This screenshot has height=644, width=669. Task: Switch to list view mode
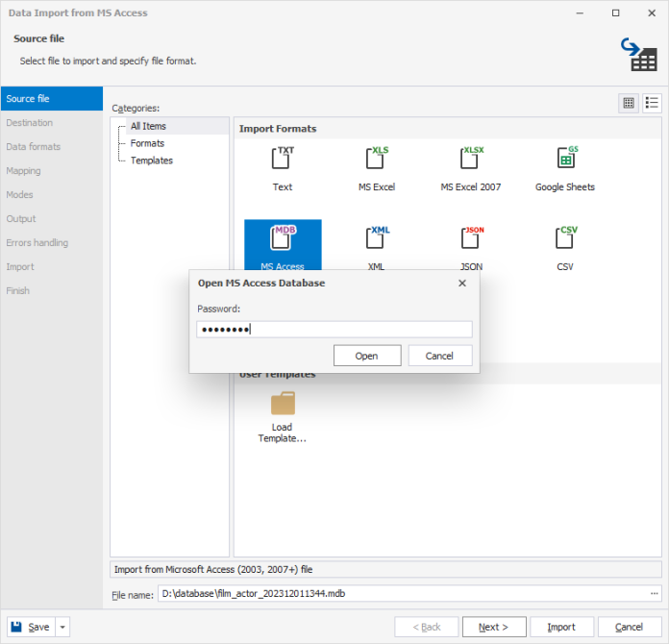[652, 103]
